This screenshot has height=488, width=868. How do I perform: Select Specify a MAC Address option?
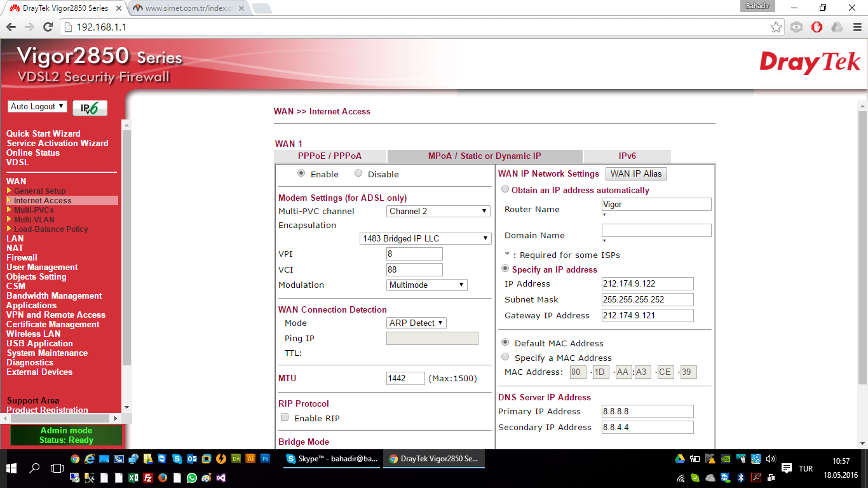coord(505,357)
